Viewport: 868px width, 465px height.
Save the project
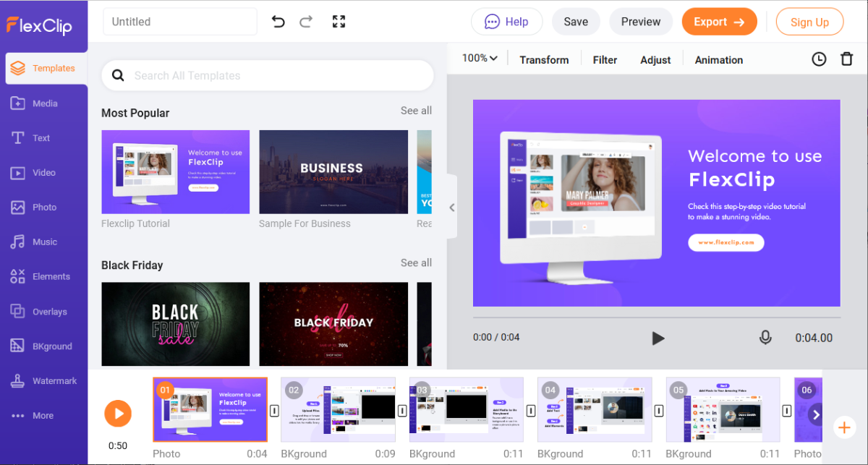(x=576, y=22)
